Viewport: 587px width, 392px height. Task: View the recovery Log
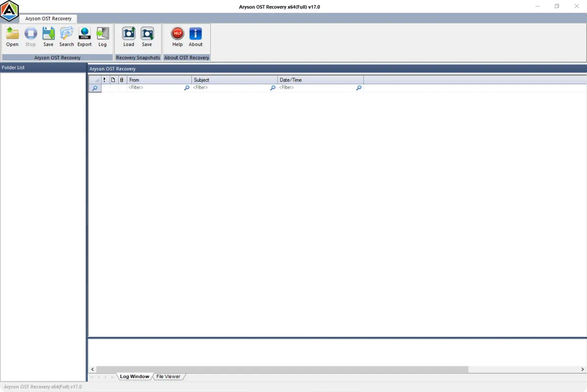[x=102, y=36]
